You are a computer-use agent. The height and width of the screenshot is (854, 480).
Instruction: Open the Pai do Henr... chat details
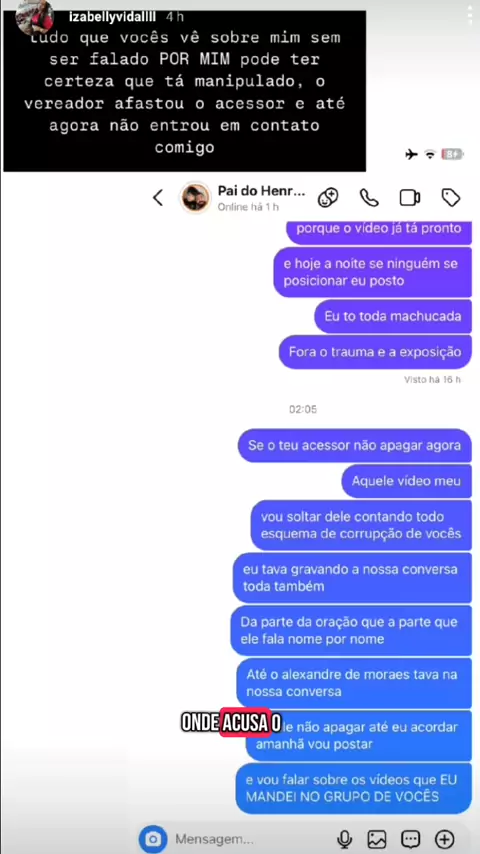click(x=262, y=197)
